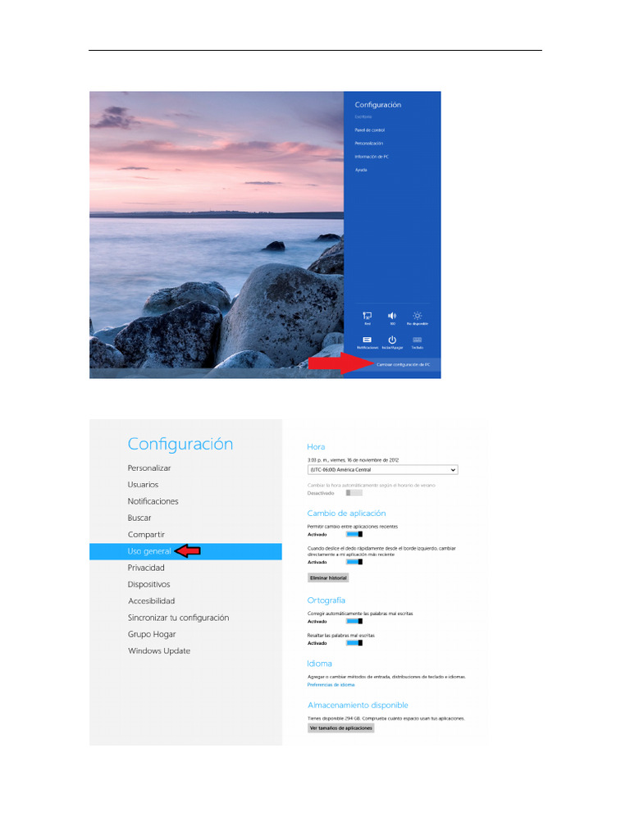This screenshot has width=630, height=840.
Task: Open the Windows Update settings category
Action: coord(159,651)
